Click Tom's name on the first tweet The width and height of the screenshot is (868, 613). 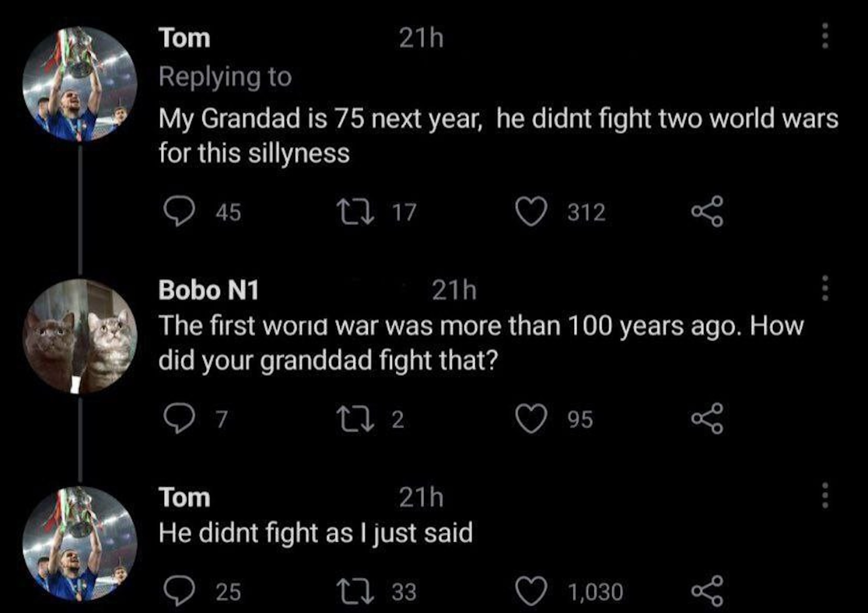[184, 38]
